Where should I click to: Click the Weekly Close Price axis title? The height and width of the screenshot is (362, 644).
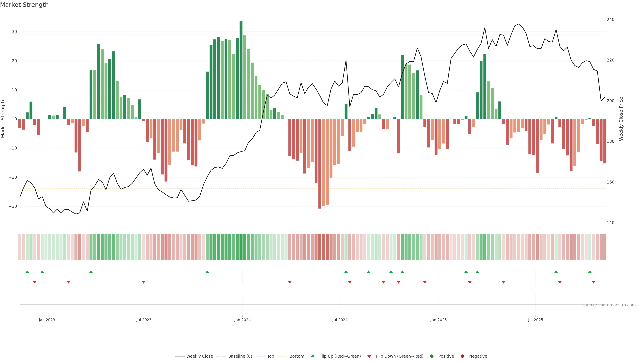621,119
